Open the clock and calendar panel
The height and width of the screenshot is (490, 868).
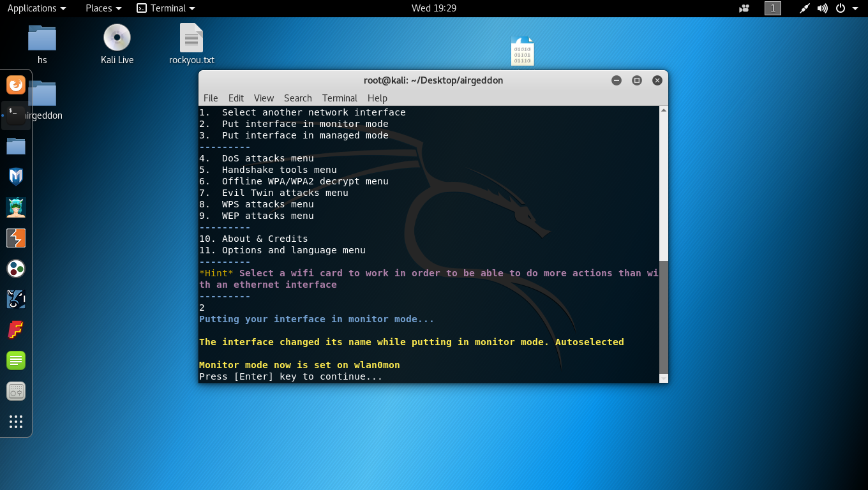pyautogui.click(x=434, y=8)
